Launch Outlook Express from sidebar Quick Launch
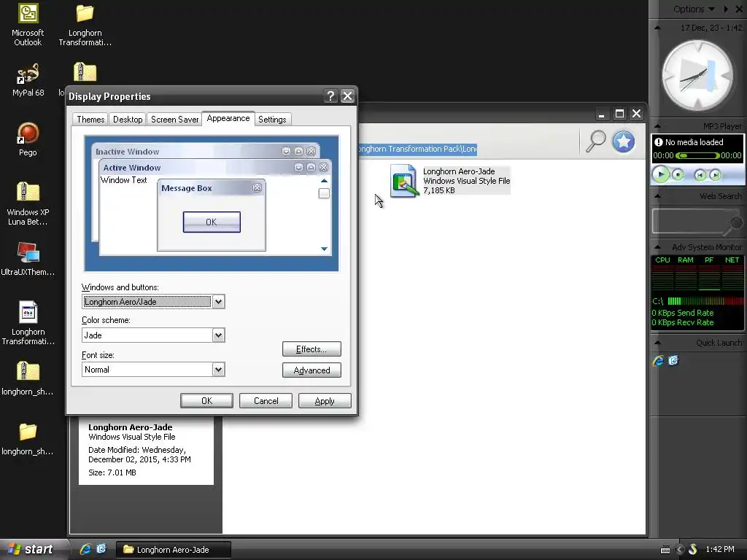The image size is (747, 560). point(673,360)
